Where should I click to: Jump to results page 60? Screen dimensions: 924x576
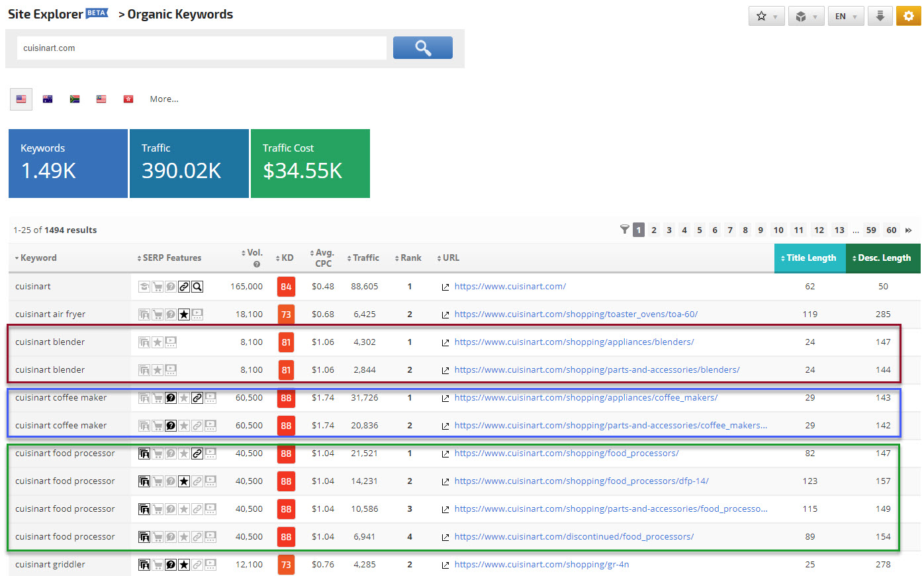(891, 230)
